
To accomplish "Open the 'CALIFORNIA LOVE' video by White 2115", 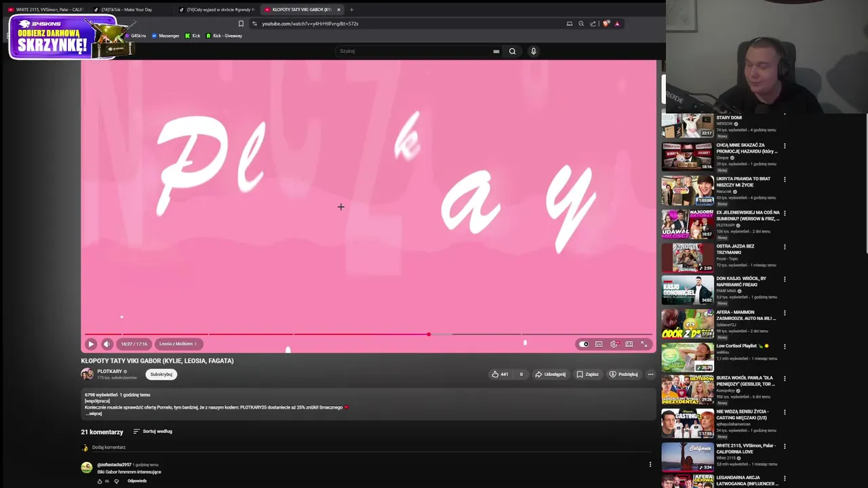I will (x=688, y=457).
